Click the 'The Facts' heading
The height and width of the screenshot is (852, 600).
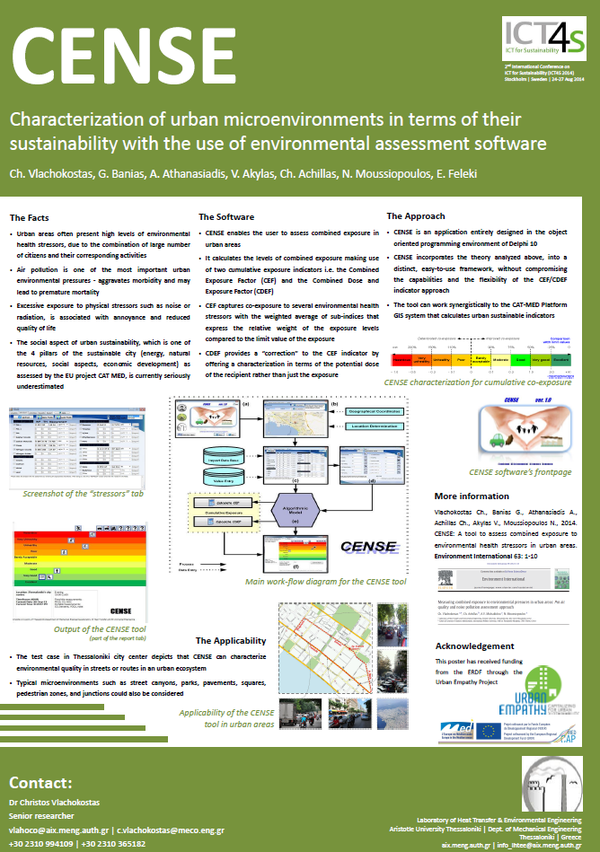click(x=29, y=218)
